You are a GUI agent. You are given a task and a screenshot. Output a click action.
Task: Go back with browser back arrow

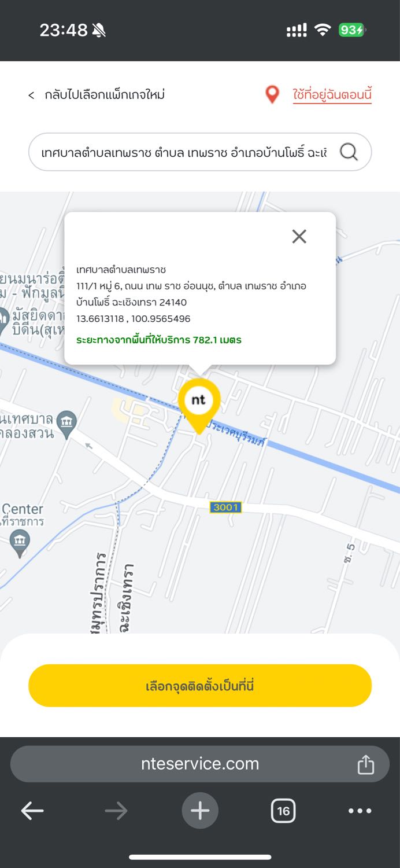click(x=32, y=811)
